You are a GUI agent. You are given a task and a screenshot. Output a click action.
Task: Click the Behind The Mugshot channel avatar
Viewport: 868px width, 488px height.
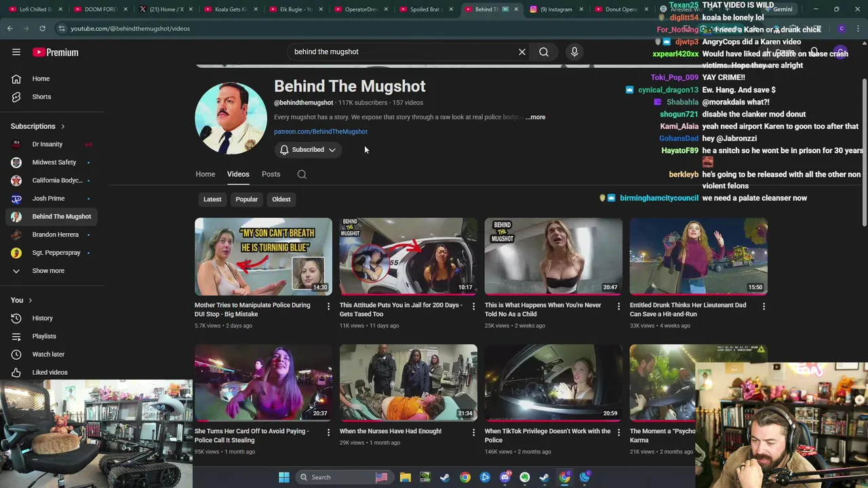[x=231, y=118]
